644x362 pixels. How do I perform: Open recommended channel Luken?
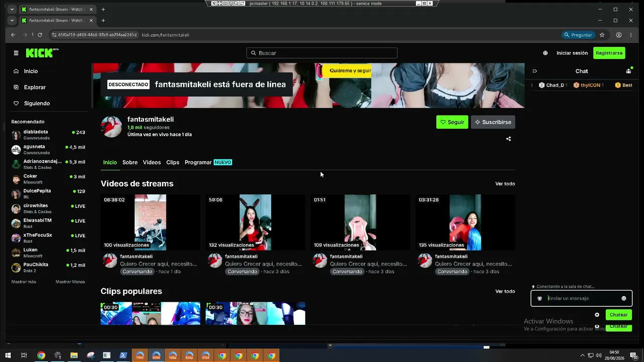click(x=49, y=252)
